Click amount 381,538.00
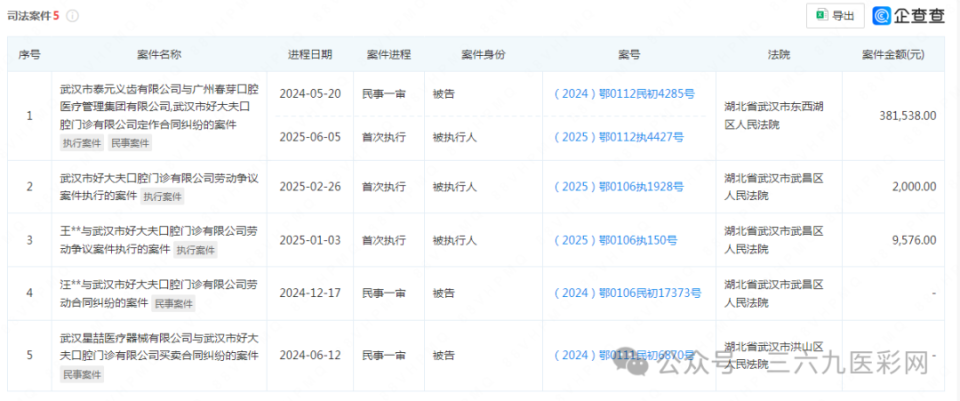The width and height of the screenshot is (960, 401). click(x=906, y=116)
